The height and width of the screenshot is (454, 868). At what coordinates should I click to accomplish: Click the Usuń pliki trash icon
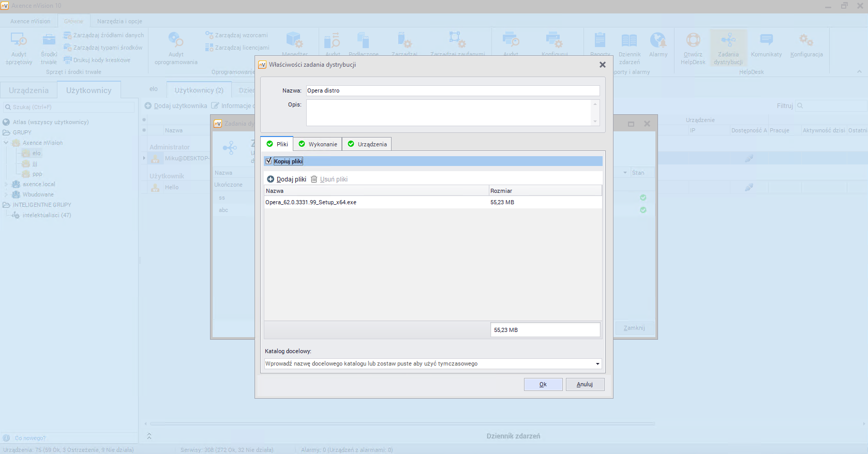click(314, 179)
